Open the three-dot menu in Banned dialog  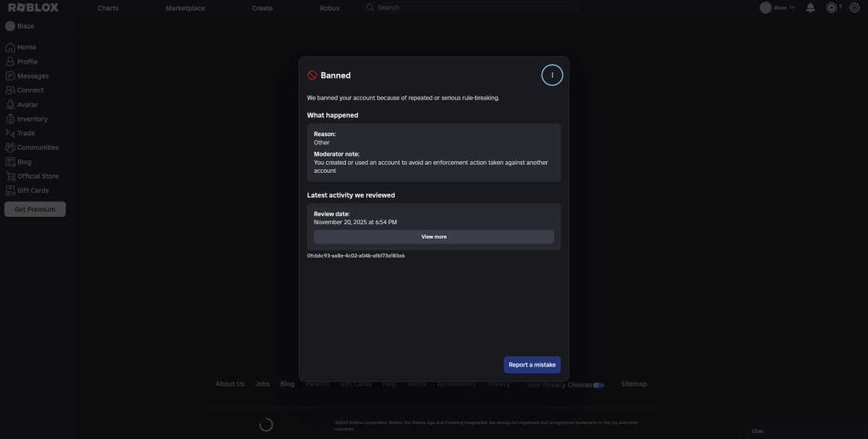552,75
